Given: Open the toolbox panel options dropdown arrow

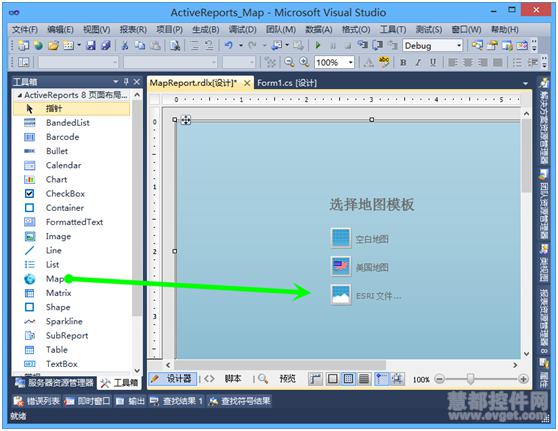Looking at the screenshot, I should click(x=116, y=82).
